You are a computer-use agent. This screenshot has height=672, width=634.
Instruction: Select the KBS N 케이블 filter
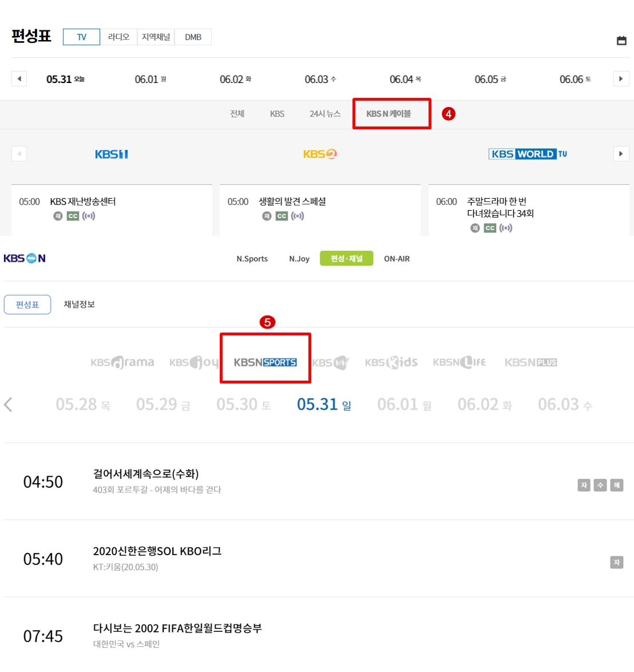pos(389,113)
